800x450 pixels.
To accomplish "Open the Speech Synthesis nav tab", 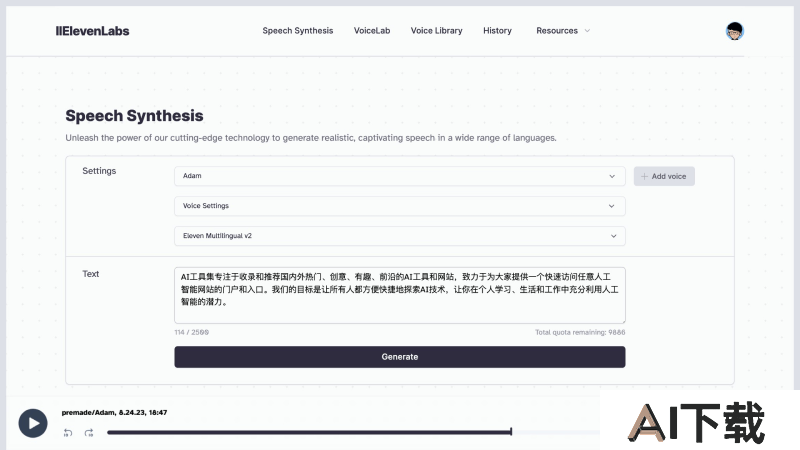I will 297,31.
